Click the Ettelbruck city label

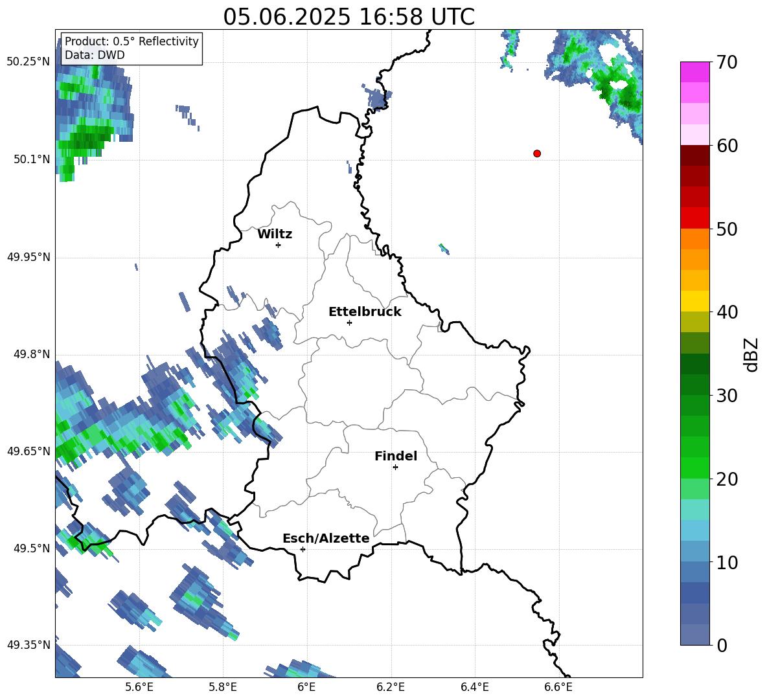click(x=365, y=312)
